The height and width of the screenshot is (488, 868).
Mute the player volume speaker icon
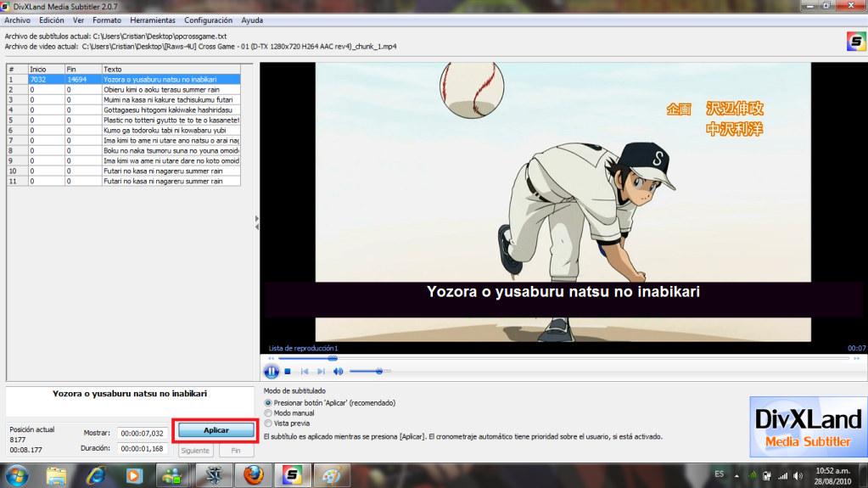coord(338,372)
